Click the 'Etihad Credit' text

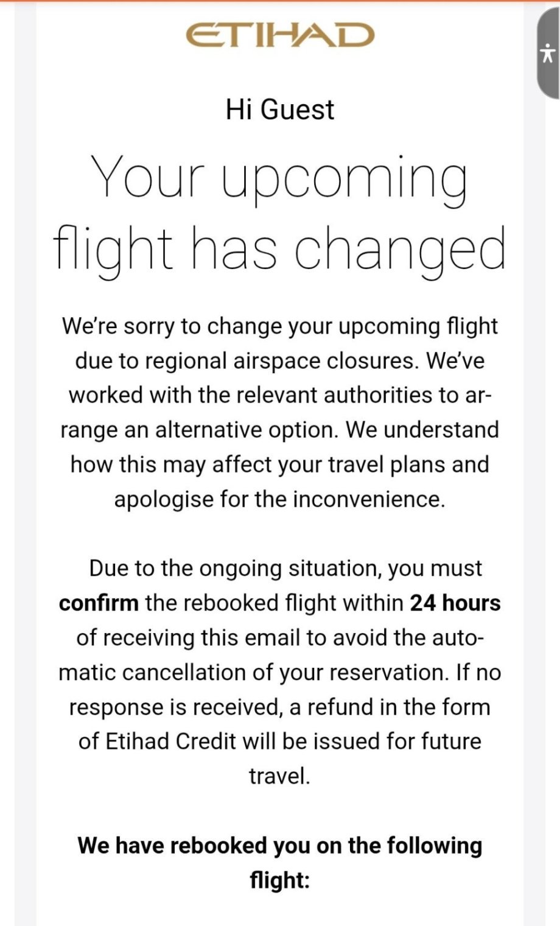coord(170,742)
